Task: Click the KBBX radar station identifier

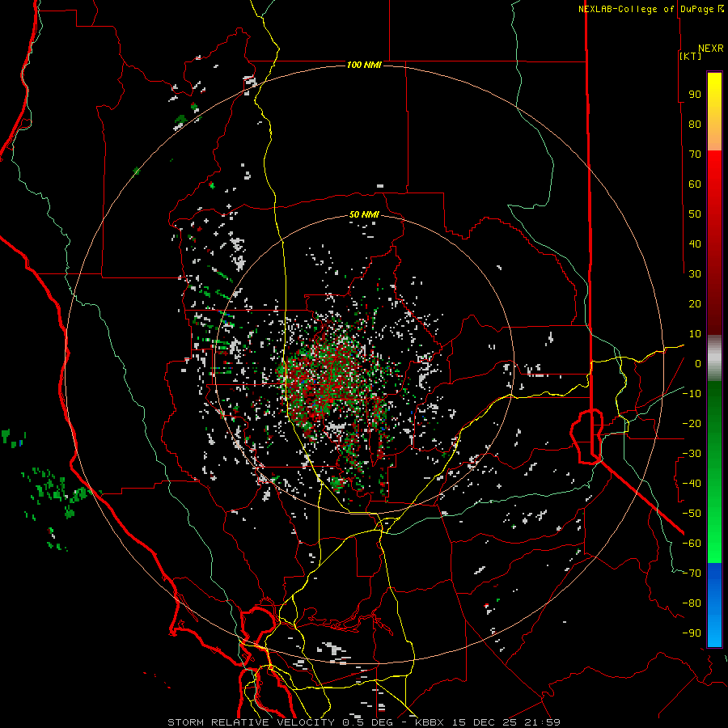Action: [429, 722]
